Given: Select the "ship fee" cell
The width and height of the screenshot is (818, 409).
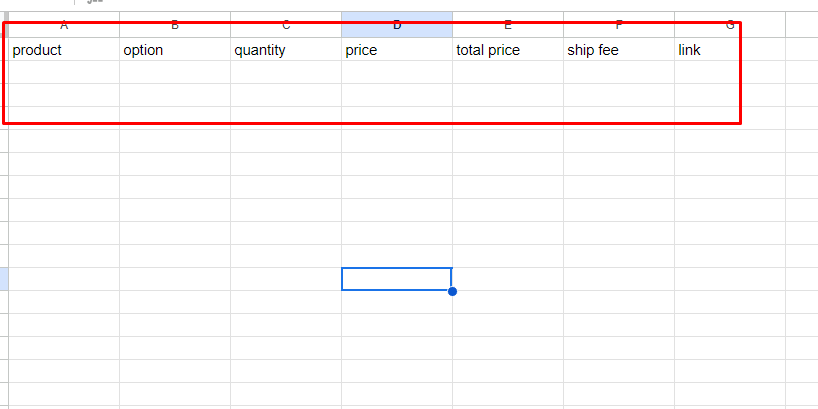Looking at the screenshot, I should tap(619, 50).
